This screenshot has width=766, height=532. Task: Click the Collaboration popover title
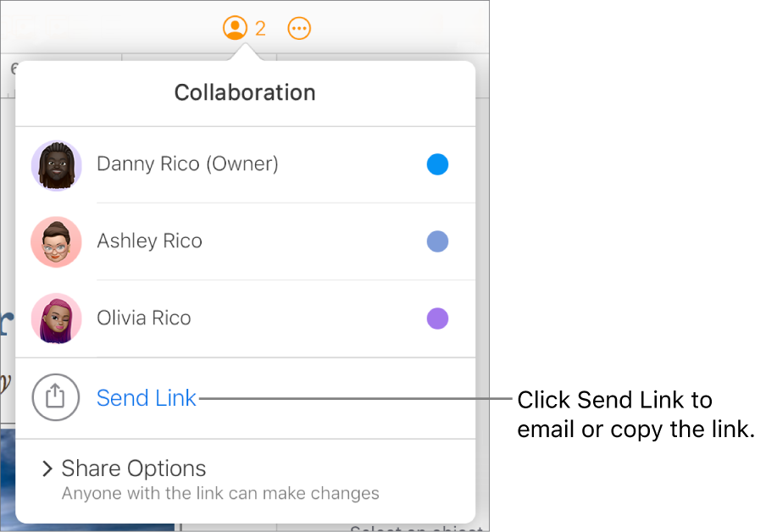click(x=244, y=92)
